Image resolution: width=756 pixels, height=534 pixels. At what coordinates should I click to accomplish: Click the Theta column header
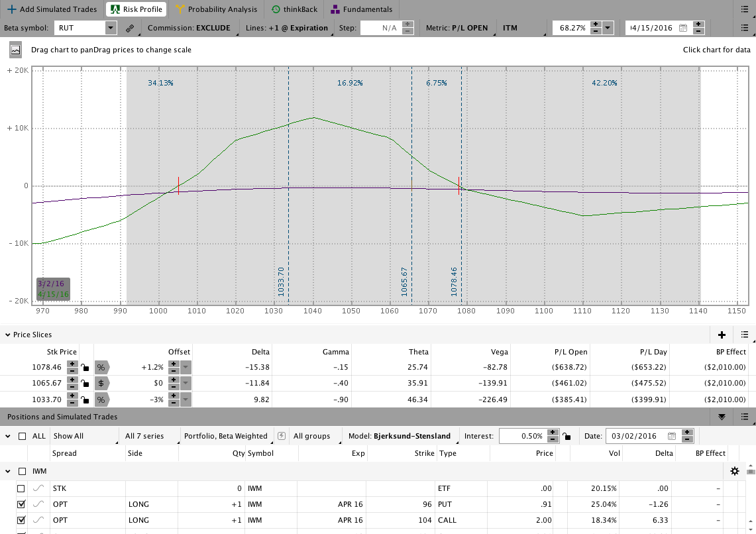[419, 352]
